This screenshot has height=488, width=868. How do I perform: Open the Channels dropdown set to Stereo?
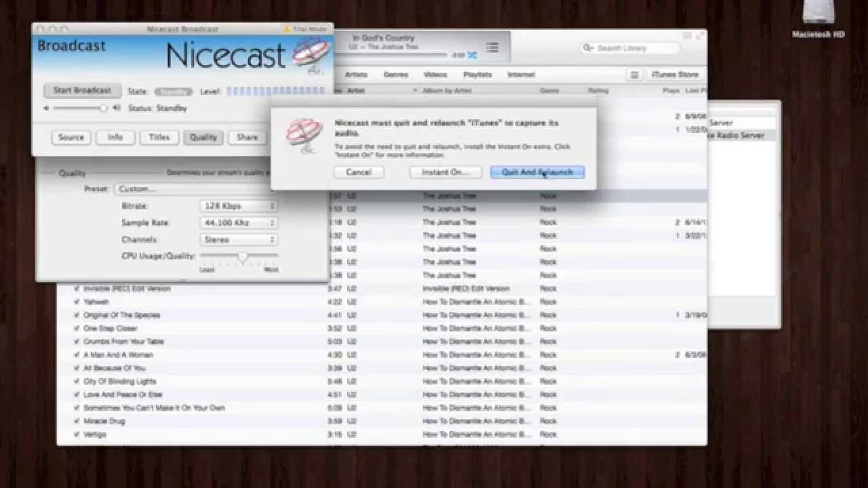click(x=238, y=240)
